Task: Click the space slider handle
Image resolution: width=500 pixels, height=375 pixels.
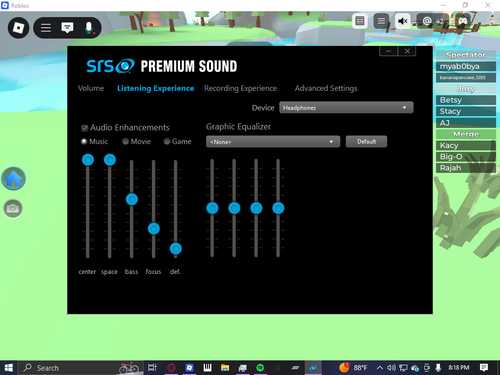Action: (x=110, y=160)
